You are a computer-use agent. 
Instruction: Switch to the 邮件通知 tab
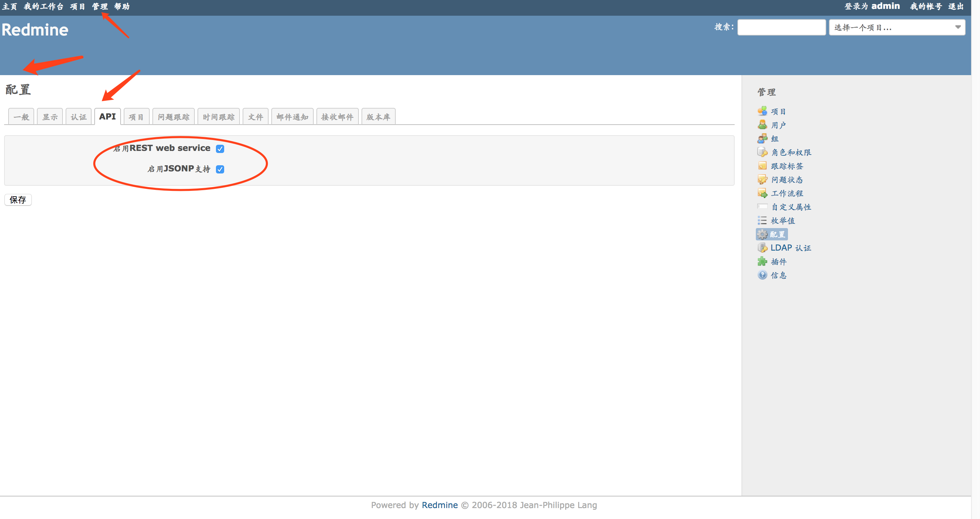[292, 116]
